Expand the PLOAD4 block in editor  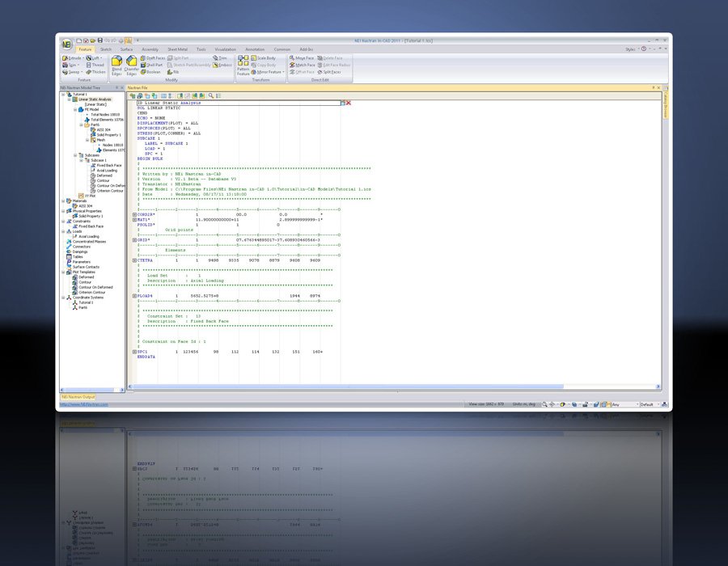tap(134, 295)
